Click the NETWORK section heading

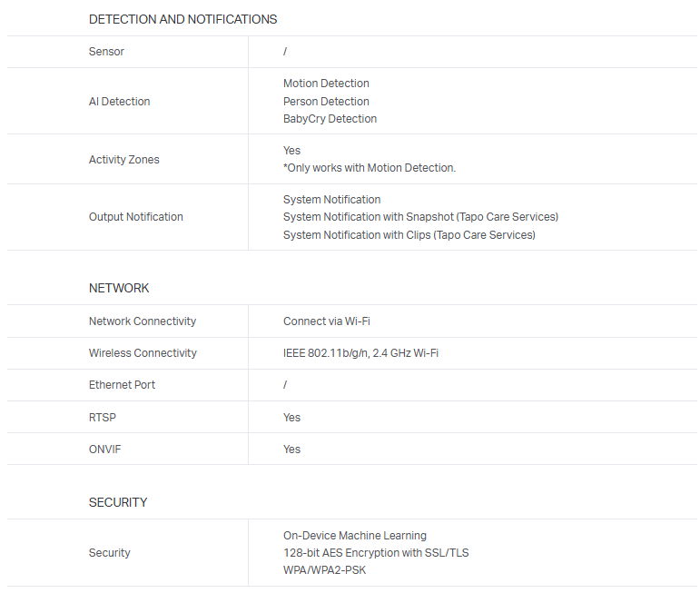pyautogui.click(x=119, y=288)
